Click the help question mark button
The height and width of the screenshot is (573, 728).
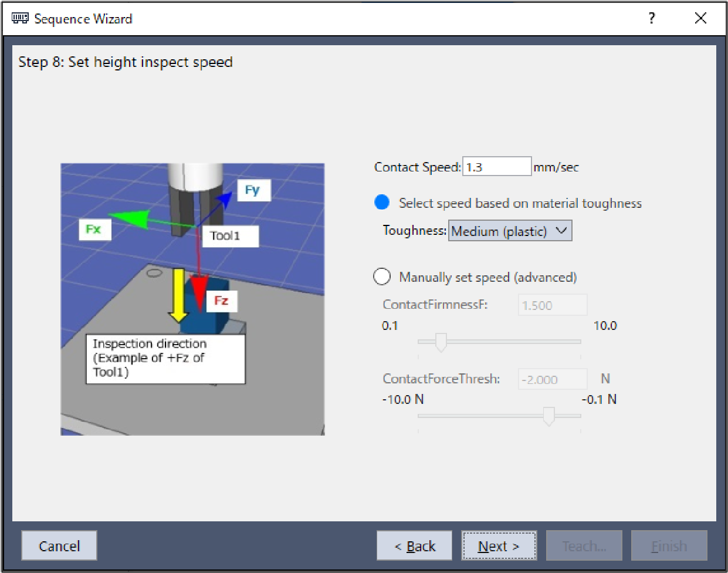click(651, 18)
